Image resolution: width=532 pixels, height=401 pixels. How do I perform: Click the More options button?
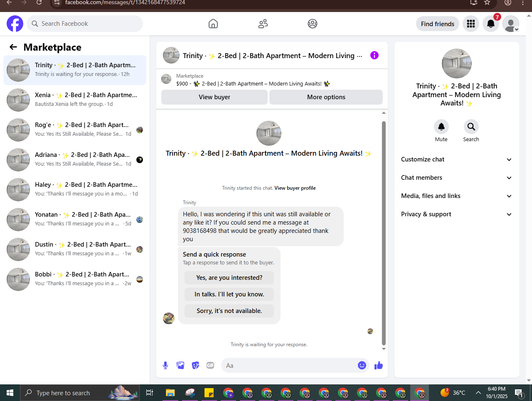[326, 97]
